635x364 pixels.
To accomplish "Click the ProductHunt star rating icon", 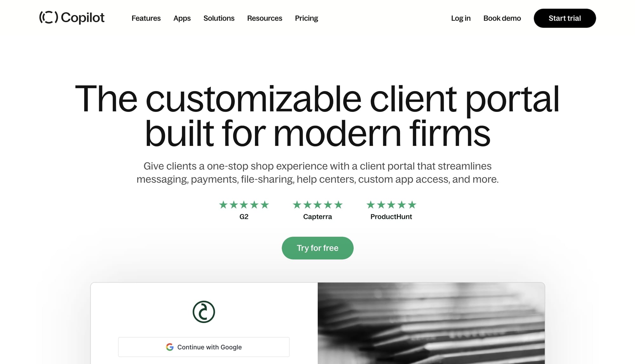I will coord(391,205).
